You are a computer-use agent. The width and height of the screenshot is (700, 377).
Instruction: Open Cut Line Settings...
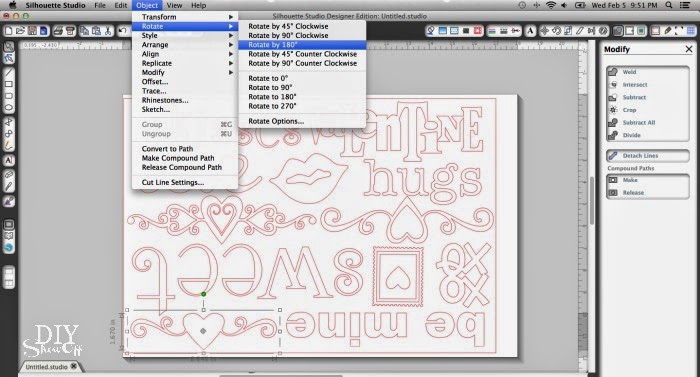185,183
